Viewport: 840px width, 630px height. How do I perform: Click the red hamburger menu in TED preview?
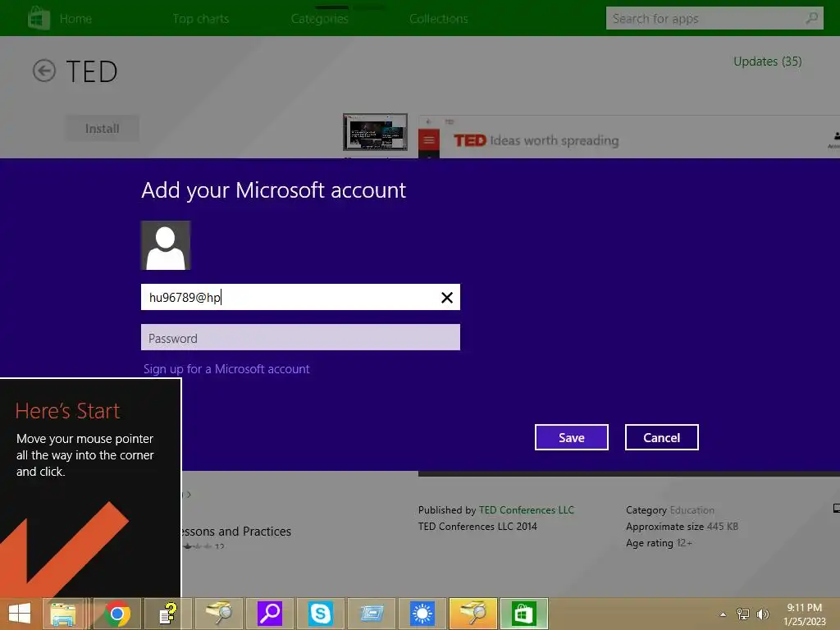(x=428, y=141)
